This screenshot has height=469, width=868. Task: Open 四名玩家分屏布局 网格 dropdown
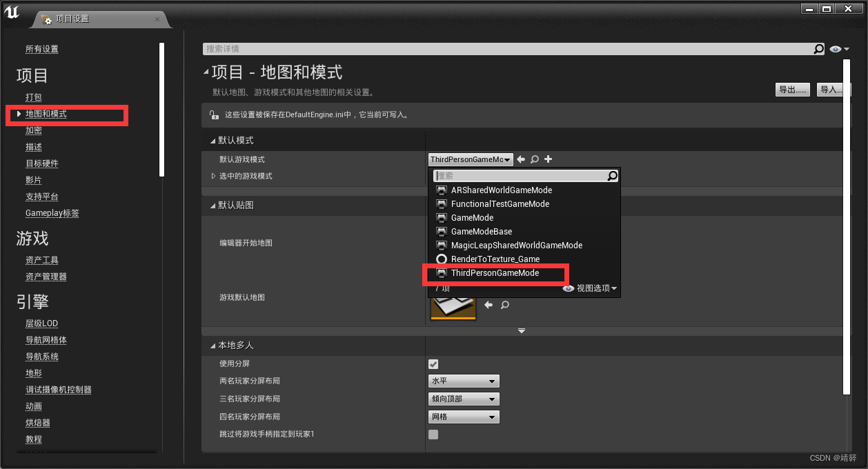coord(464,417)
